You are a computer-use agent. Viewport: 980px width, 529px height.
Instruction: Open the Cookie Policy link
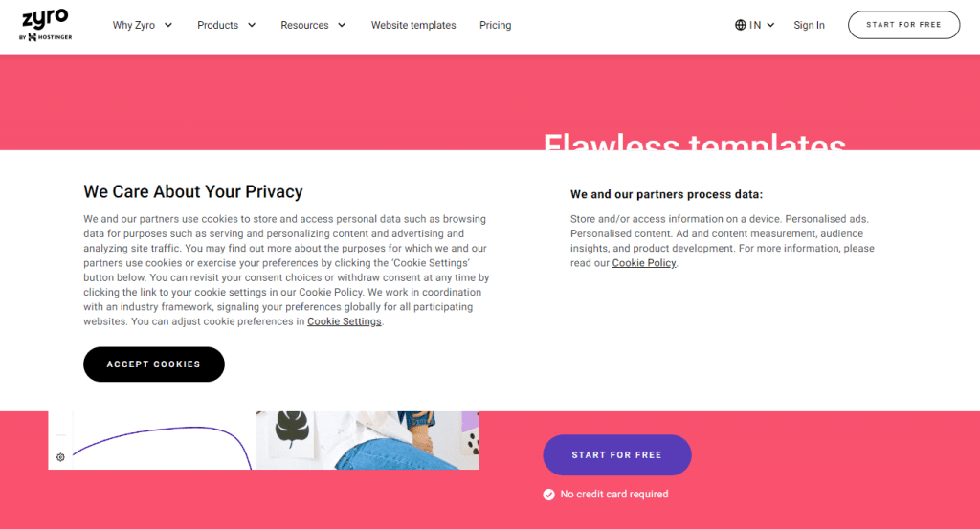644,263
